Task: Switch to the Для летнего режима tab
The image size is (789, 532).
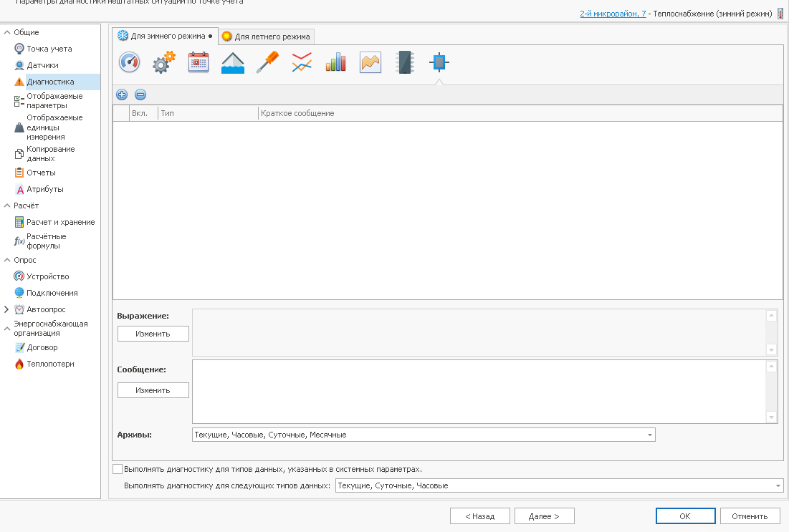Action: [266, 37]
